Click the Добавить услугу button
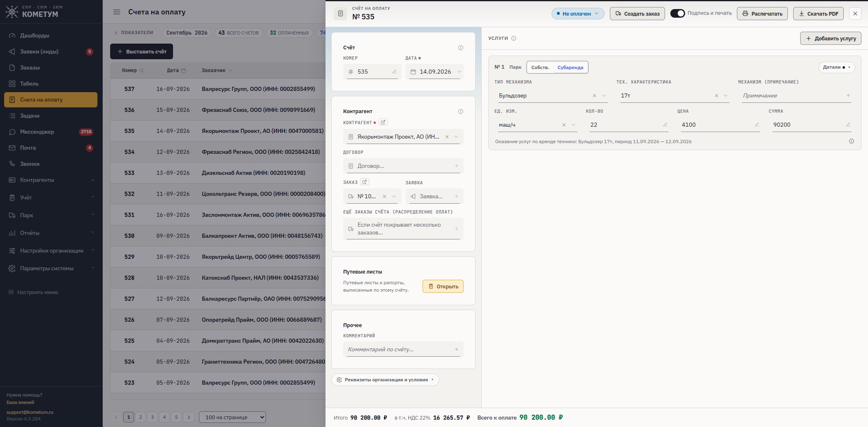The height and width of the screenshot is (427, 868). pyautogui.click(x=831, y=38)
